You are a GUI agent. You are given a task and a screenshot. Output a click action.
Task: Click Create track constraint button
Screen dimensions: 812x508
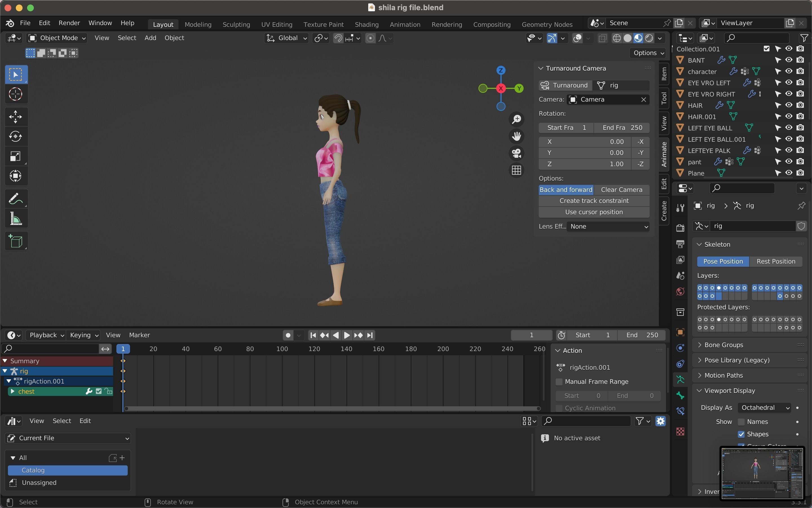pos(594,201)
